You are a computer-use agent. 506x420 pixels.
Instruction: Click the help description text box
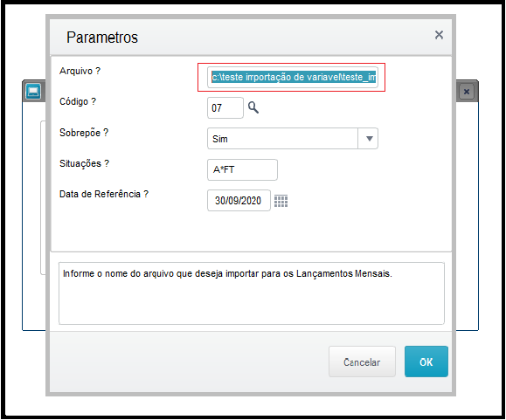pyautogui.click(x=252, y=293)
